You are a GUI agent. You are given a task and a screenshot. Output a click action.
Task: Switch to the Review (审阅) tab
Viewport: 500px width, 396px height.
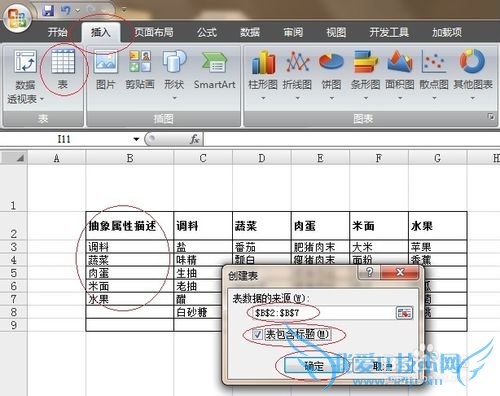293,32
